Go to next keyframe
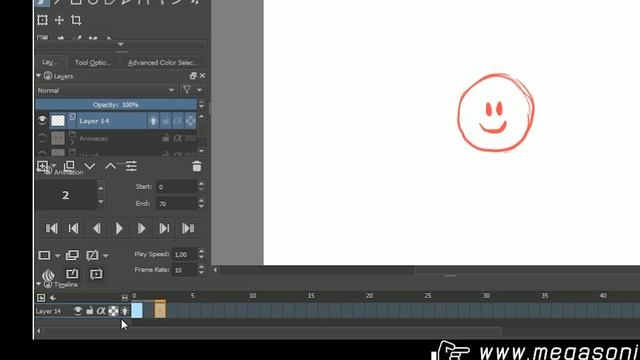This screenshot has height=360, width=640. (x=164, y=228)
